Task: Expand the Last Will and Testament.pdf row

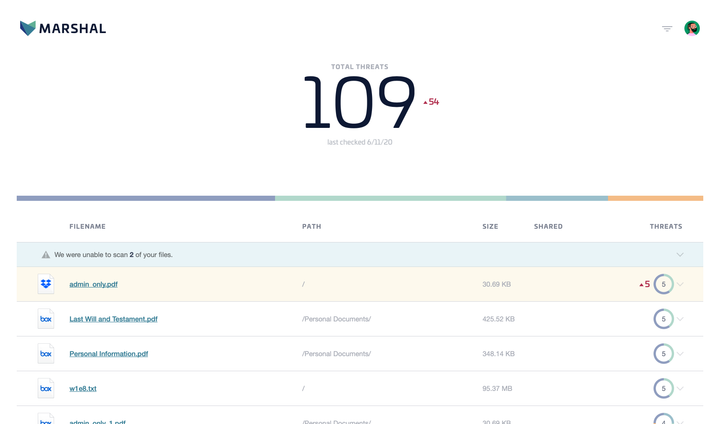Action: (x=680, y=319)
